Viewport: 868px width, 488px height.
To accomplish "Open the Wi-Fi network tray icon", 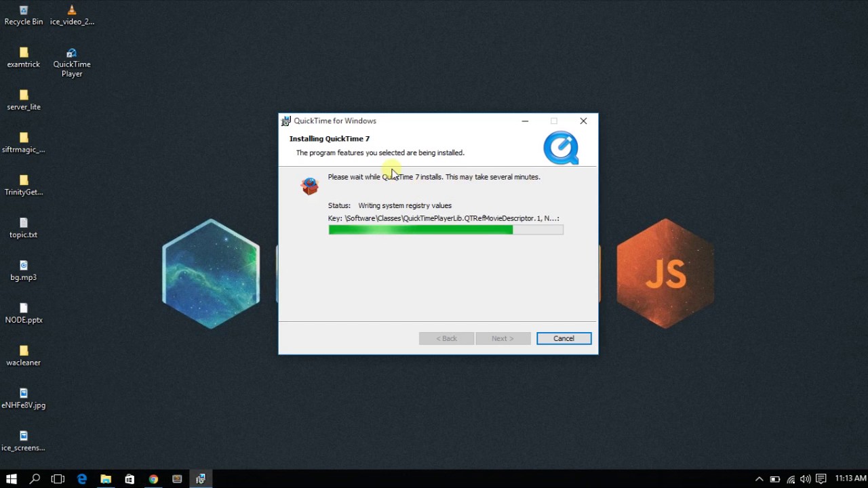I will [791, 479].
